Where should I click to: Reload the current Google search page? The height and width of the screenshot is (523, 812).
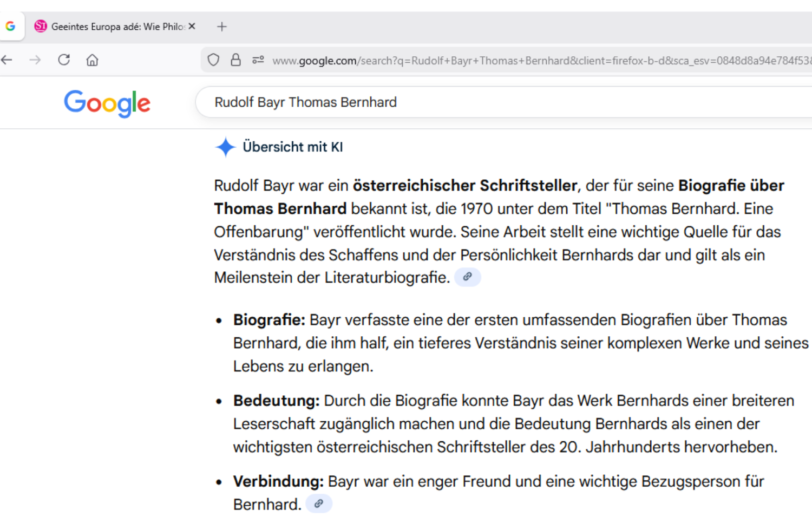64,60
